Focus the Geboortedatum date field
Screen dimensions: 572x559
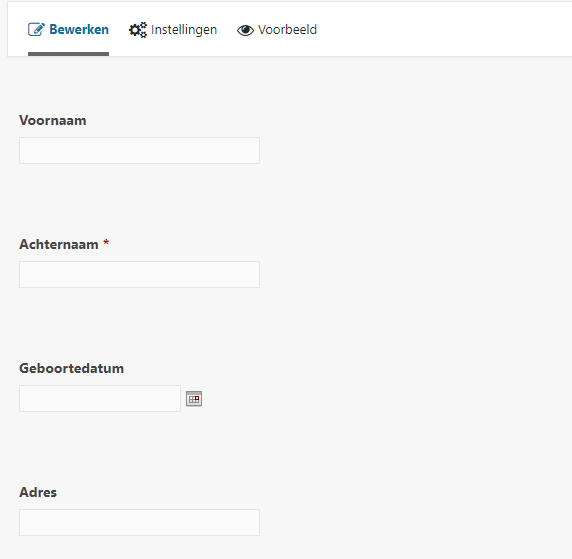click(100, 398)
